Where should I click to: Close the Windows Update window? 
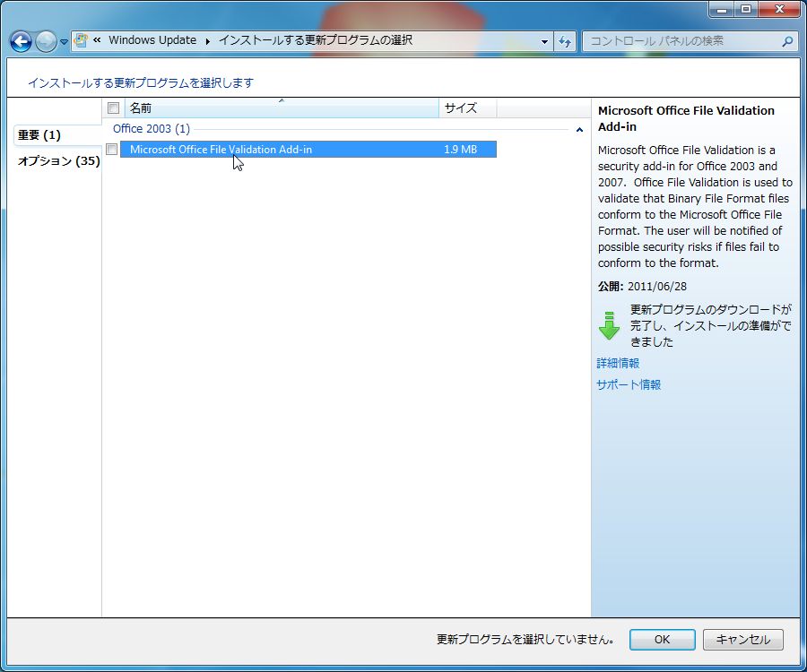[779, 9]
